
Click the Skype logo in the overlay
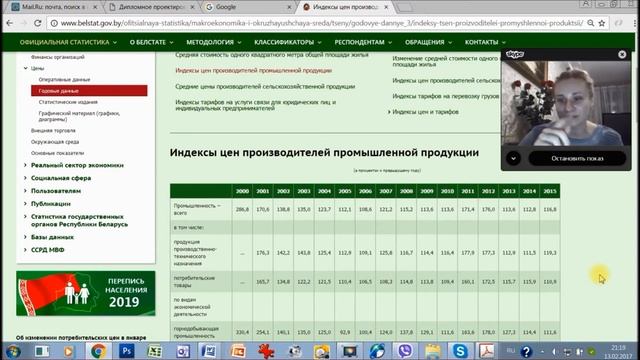pos(514,54)
